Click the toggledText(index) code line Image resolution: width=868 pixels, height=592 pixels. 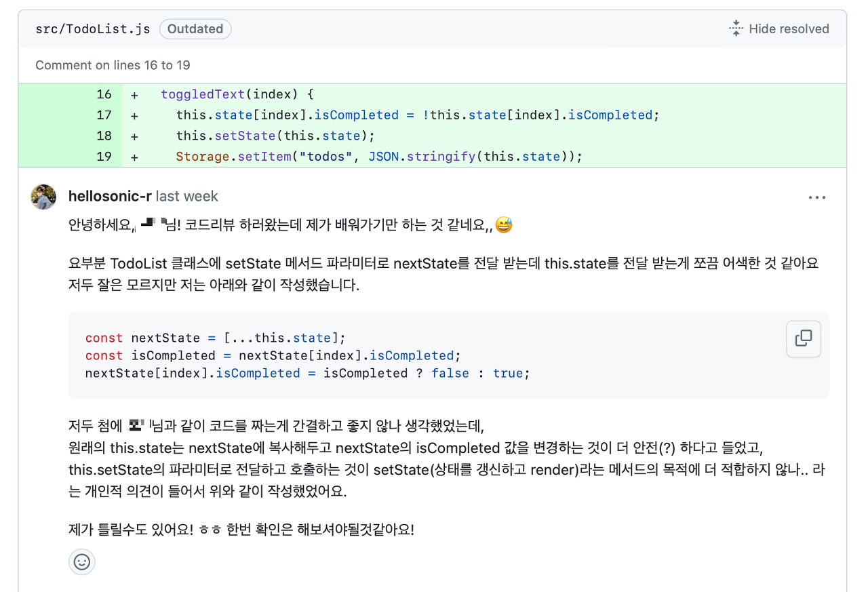(237, 94)
